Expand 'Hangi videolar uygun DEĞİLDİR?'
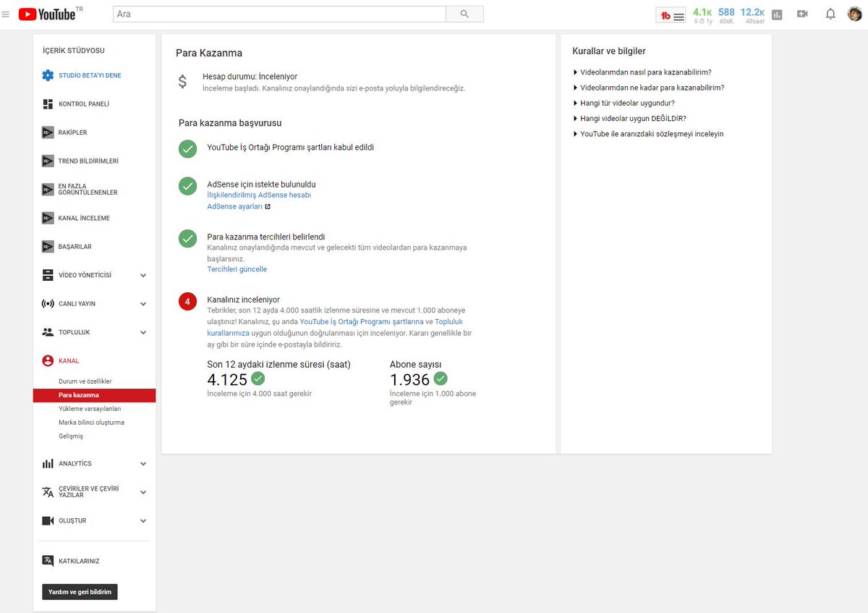The image size is (868, 613). click(x=629, y=118)
